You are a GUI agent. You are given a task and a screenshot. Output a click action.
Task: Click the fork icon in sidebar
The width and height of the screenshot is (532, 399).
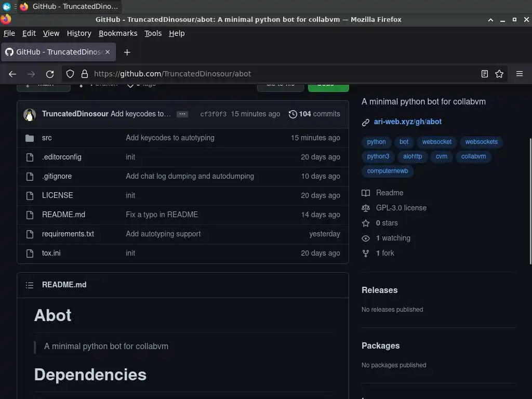click(x=365, y=254)
